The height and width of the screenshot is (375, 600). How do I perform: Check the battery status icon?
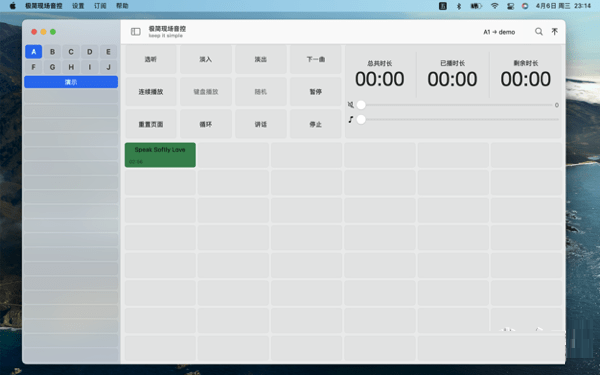click(476, 6)
